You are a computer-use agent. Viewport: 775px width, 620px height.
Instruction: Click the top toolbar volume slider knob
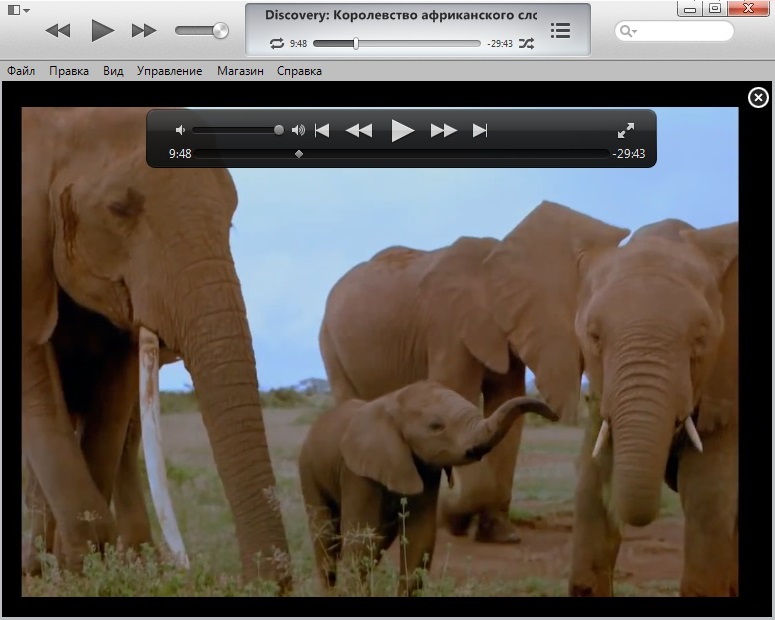tap(220, 31)
